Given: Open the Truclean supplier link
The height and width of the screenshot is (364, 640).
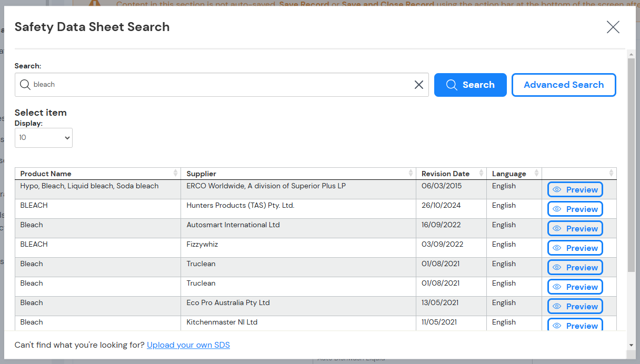Looking at the screenshot, I should (x=201, y=264).
